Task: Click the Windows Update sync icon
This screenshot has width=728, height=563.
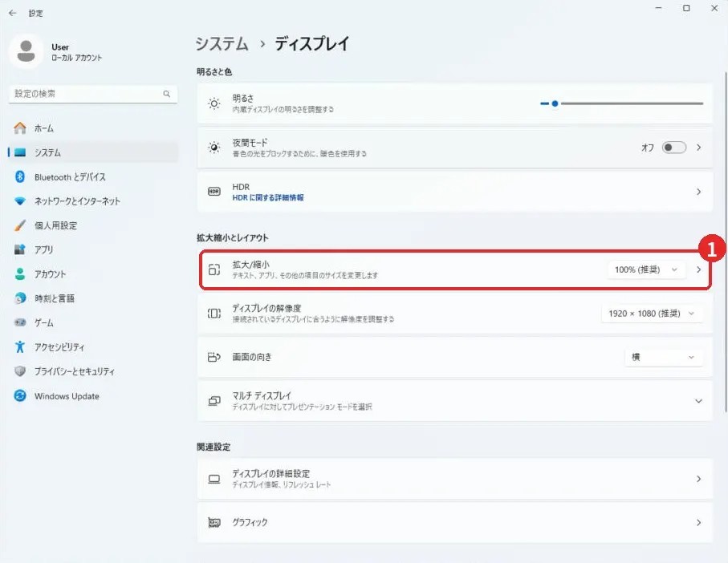Action: coord(20,395)
